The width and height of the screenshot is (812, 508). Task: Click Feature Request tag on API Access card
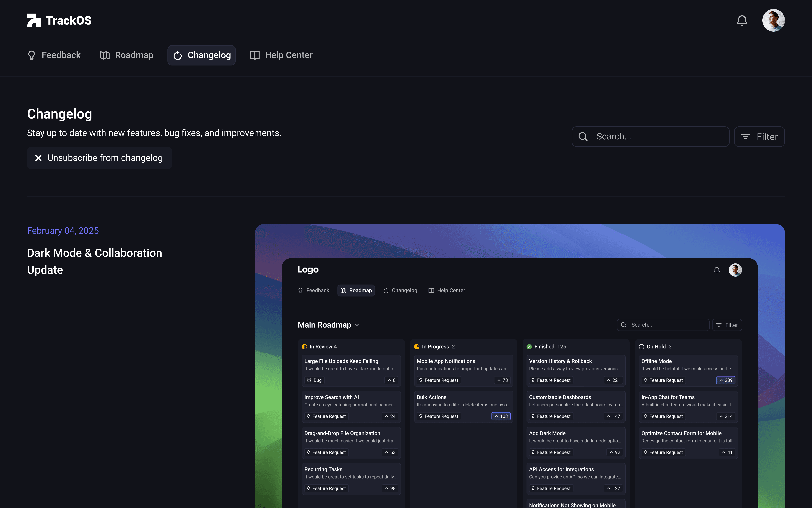click(x=551, y=489)
